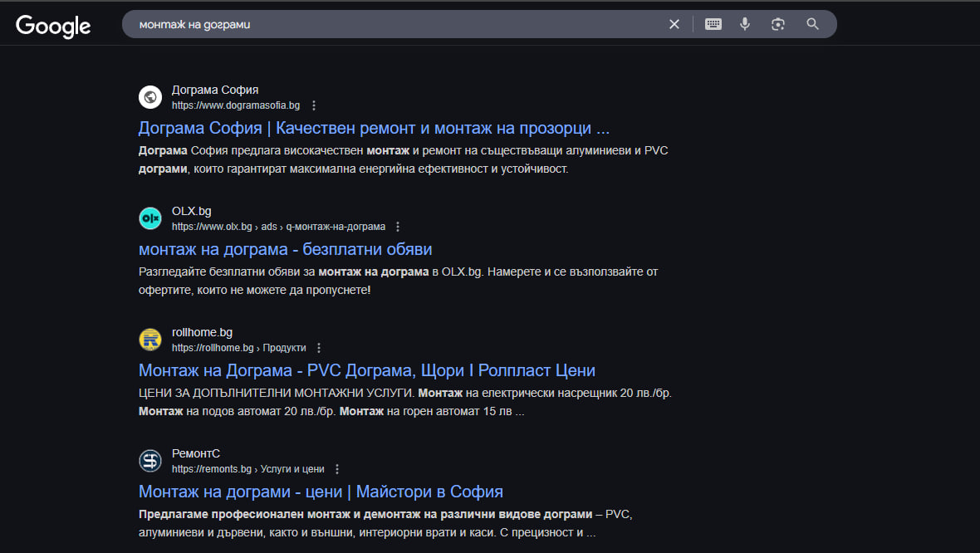The image size is (980, 553).
Task: Open more options for OLX.bg result
Action: (x=398, y=227)
